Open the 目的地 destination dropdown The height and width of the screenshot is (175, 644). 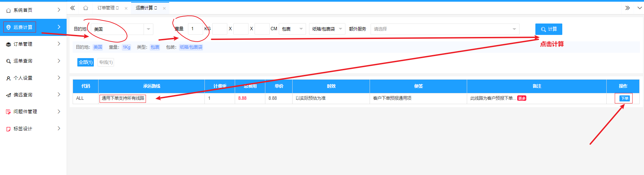pos(122,29)
